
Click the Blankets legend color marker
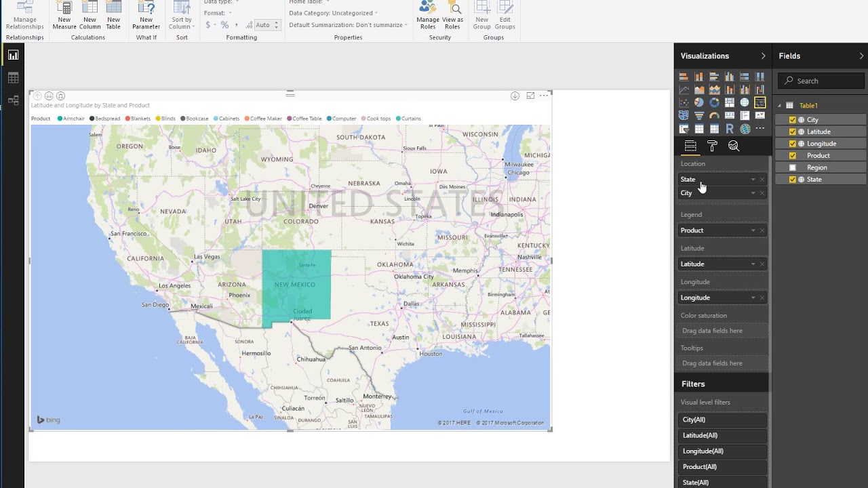click(127, 119)
